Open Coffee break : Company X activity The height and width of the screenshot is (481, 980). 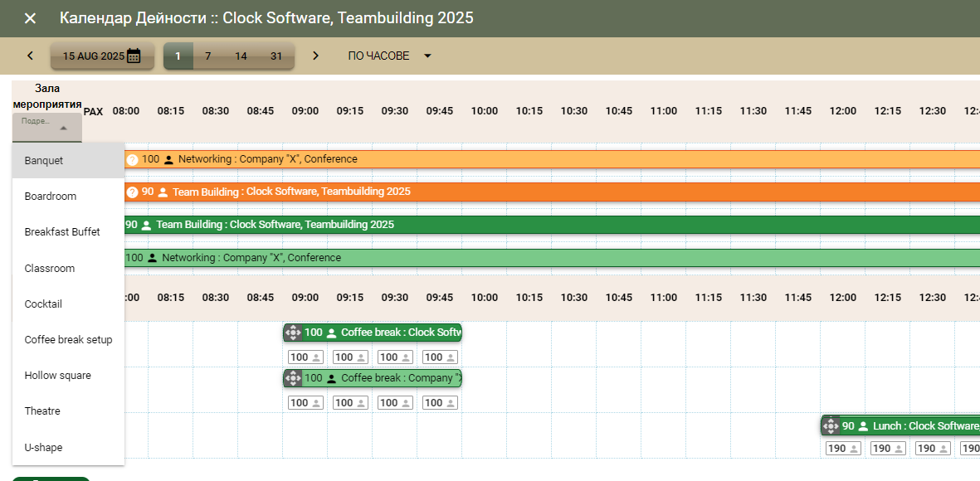coord(373,378)
